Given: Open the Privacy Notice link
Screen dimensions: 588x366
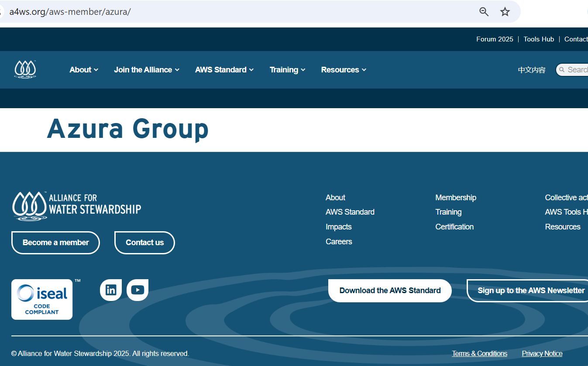Looking at the screenshot, I should pyautogui.click(x=542, y=354).
